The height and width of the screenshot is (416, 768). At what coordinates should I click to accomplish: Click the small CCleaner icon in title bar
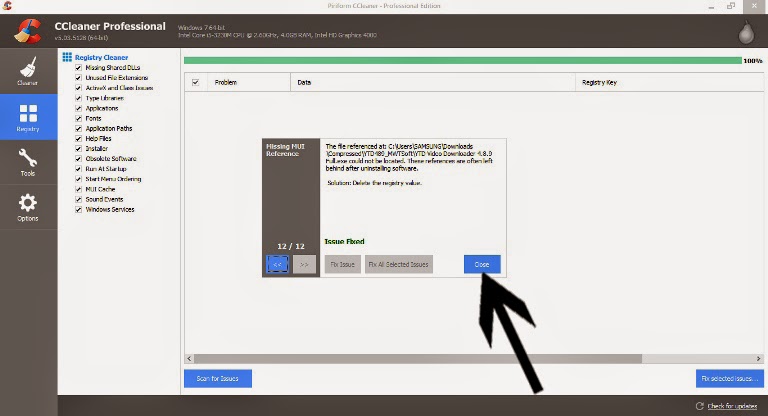(x=7, y=6)
